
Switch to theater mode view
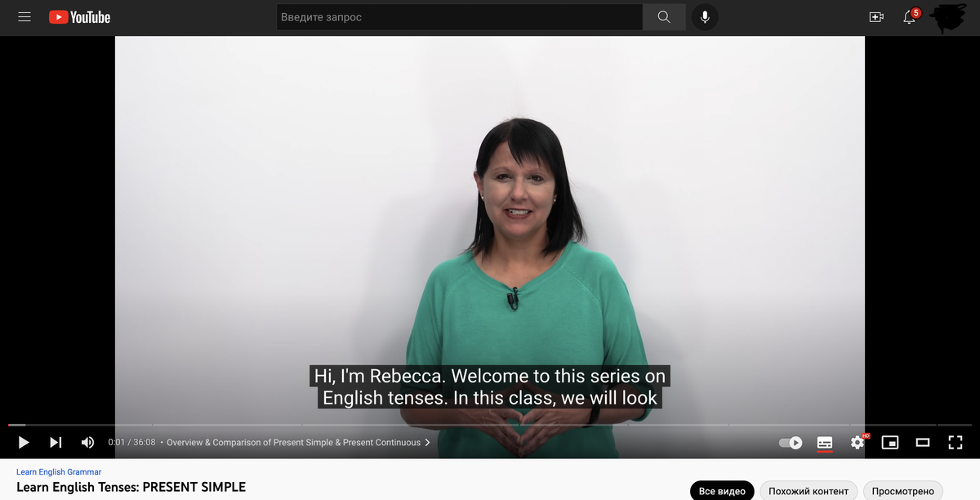coord(923,442)
